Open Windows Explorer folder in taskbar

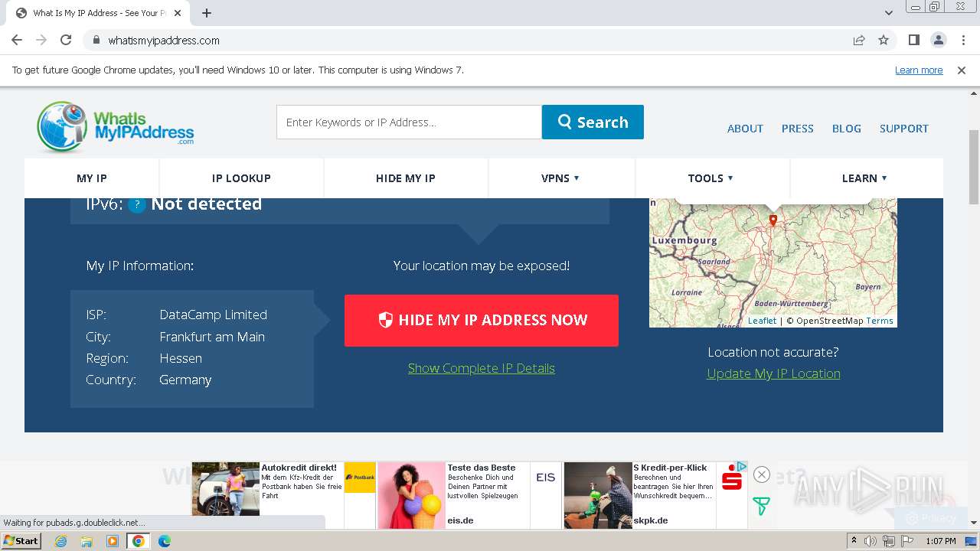pos(87,541)
